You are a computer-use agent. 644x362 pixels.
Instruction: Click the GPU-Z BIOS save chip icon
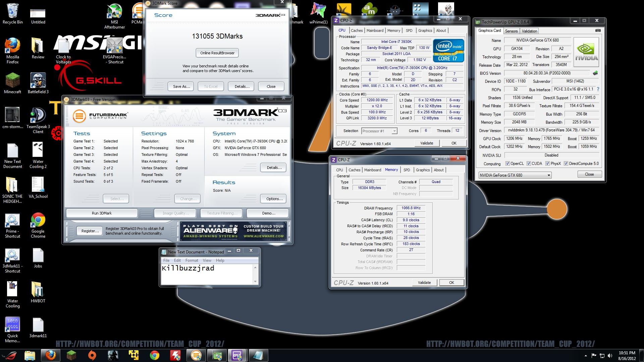tap(595, 73)
